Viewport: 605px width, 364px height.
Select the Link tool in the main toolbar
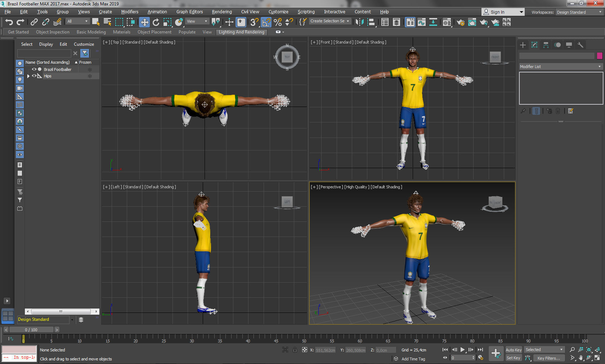(x=34, y=22)
